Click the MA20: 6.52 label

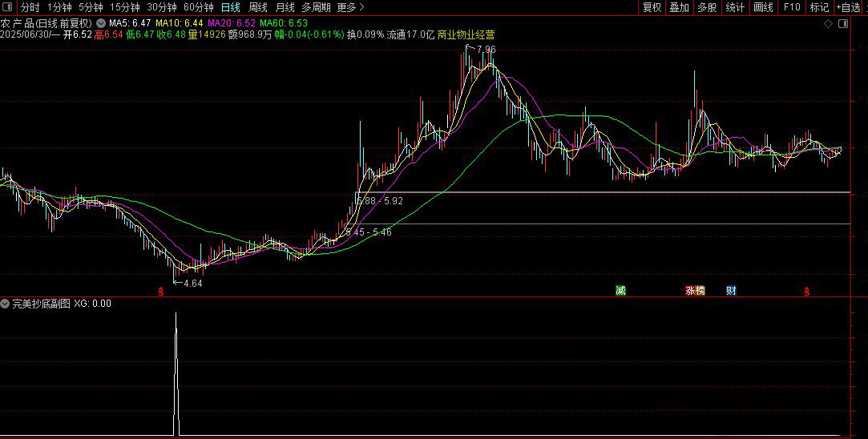pos(232,23)
